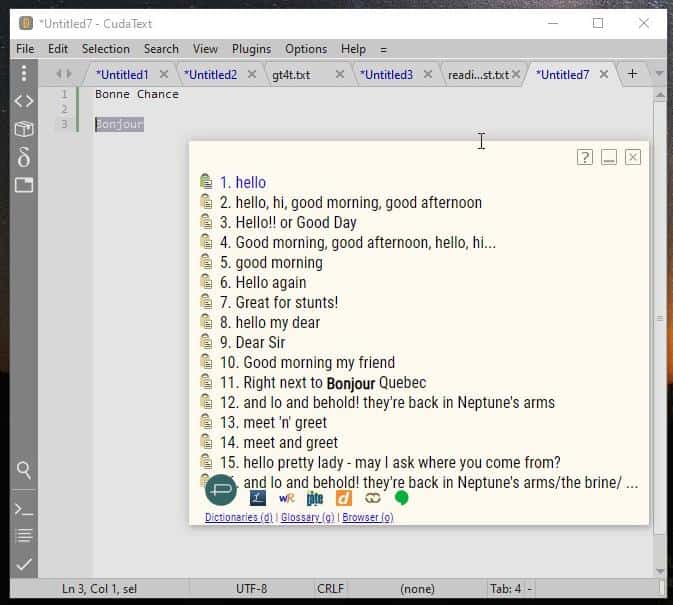Open the Plugins menu
Image resolution: width=673 pixels, height=605 pixels.
point(252,49)
